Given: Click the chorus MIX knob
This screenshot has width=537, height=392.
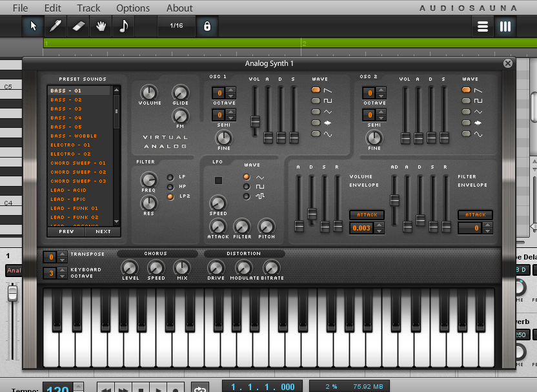Looking at the screenshot, I should pyautogui.click(x=182, y=268).
